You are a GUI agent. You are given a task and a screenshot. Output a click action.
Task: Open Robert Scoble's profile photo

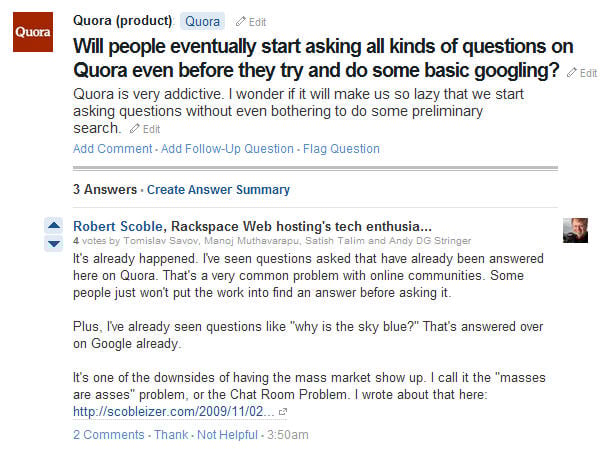click(x=575, y=230)
